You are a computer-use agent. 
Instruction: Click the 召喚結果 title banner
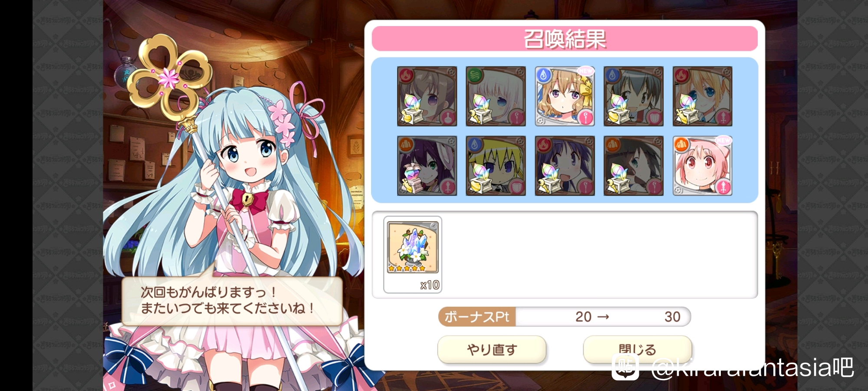click(565, 39)
